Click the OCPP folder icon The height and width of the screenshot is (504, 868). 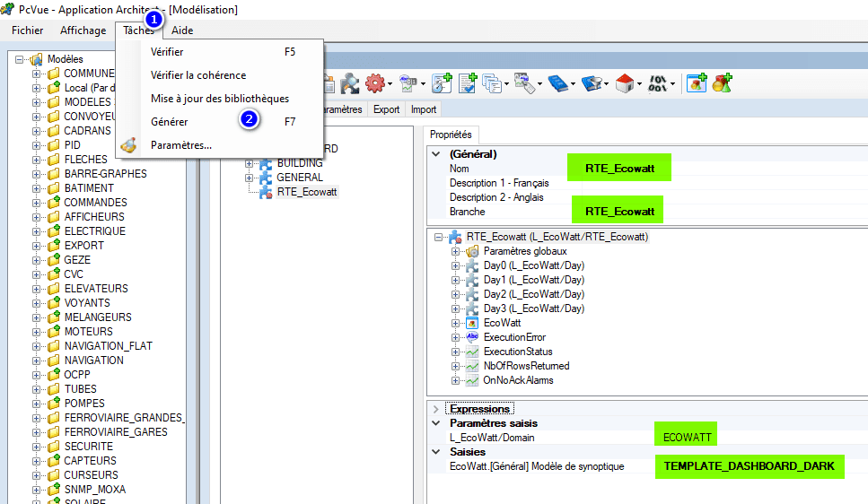click(x=54, y=375)
